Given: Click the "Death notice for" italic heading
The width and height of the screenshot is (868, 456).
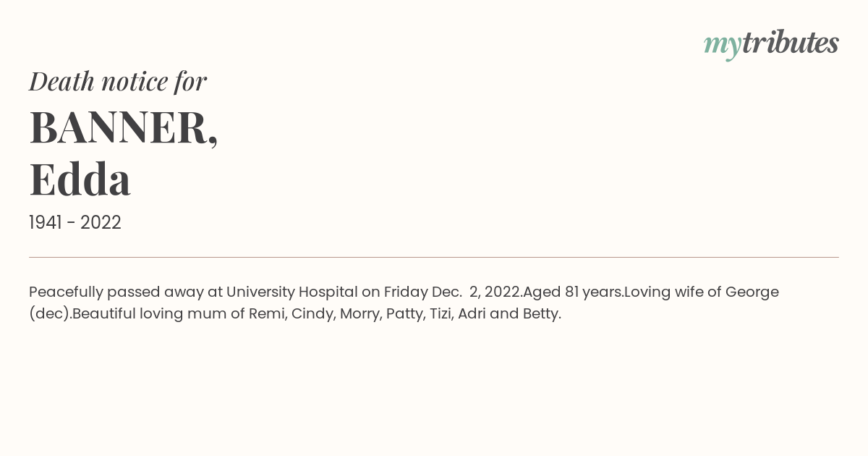Looking at the screenshot, I should click(118, 81).
